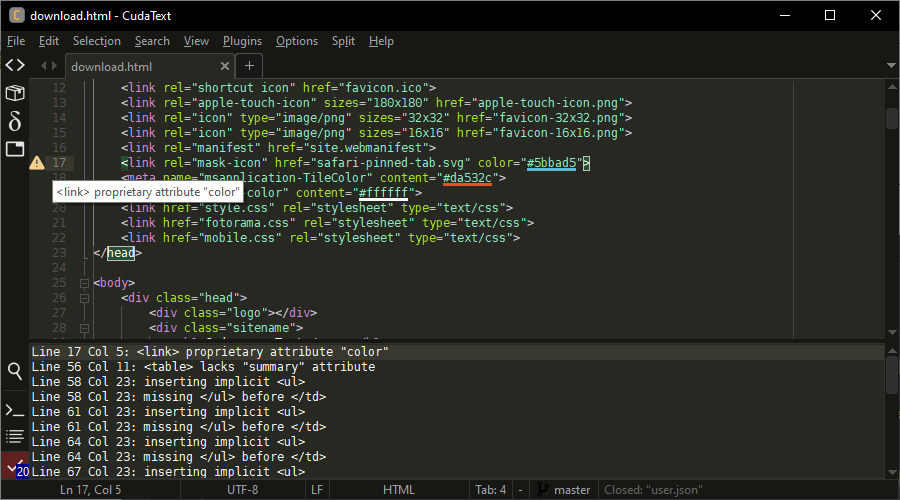The width and height of the screenshot is (900, 500).
Task: Open the Tabs list sidebar icon
Action: [x=15, y=149]
